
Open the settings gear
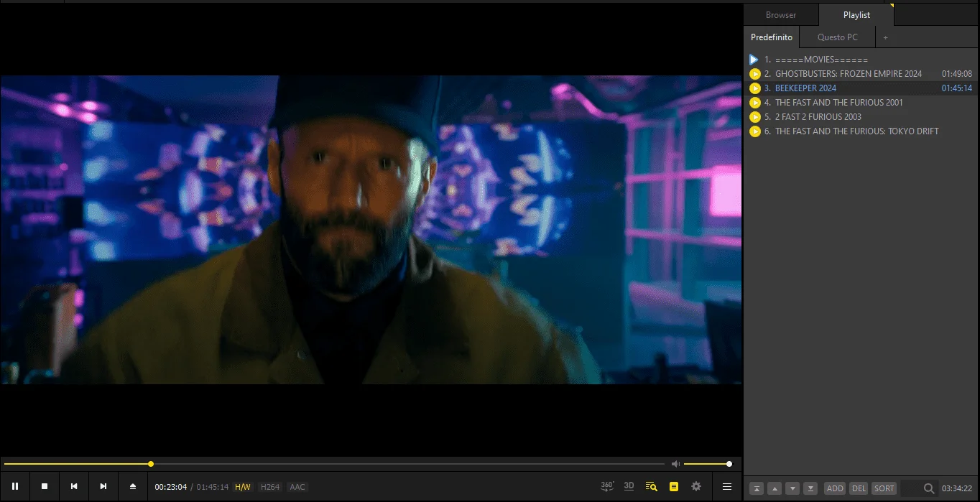[x=696, y=486]
